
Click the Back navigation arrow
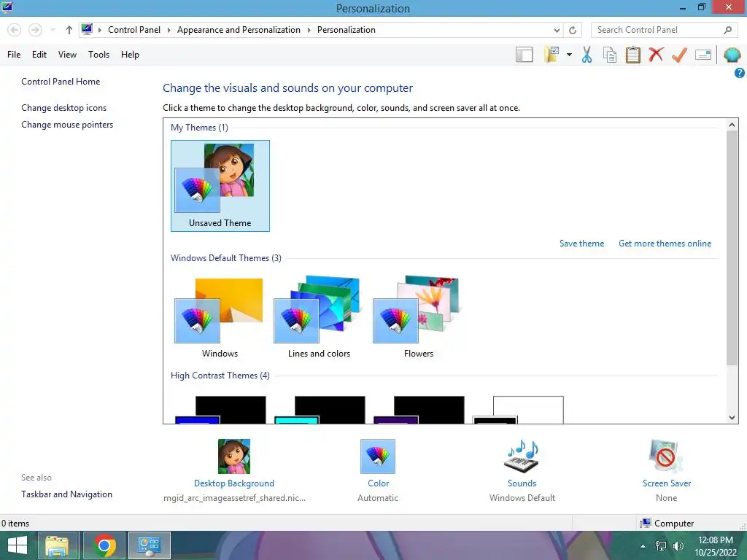pos(15,30)
